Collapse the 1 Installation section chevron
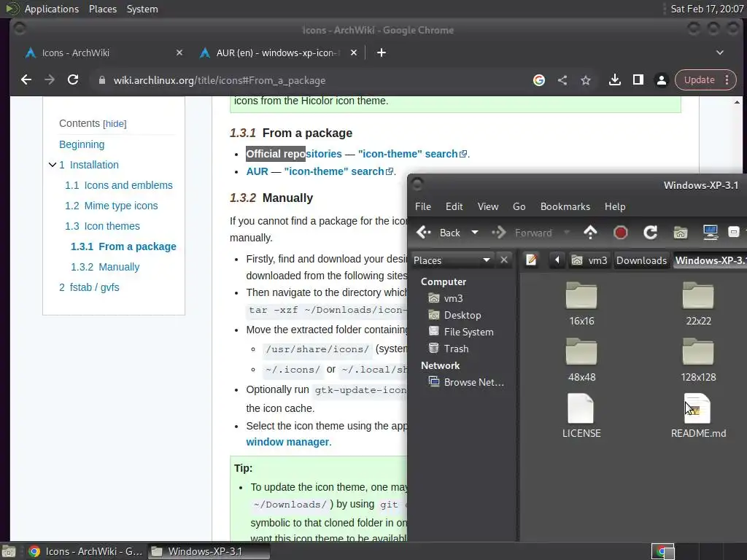The height and width of the screenshot is (560, 747). 53,165
